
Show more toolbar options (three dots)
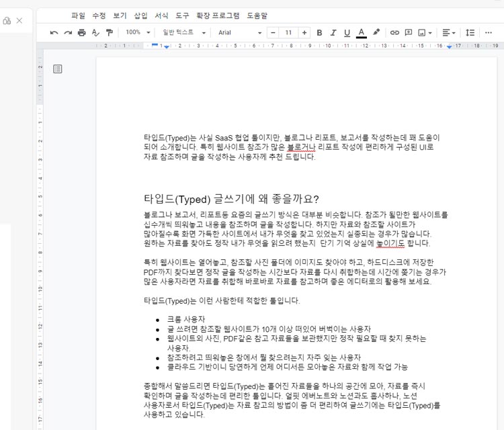(489, 33)
